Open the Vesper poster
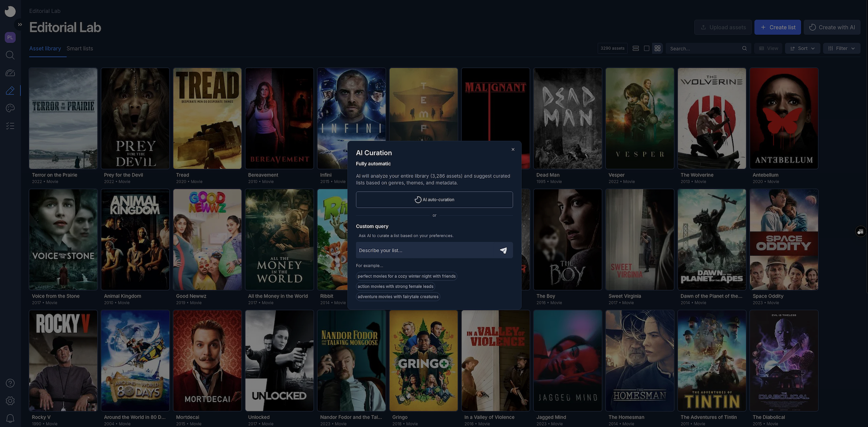 [x=640, y=118]
